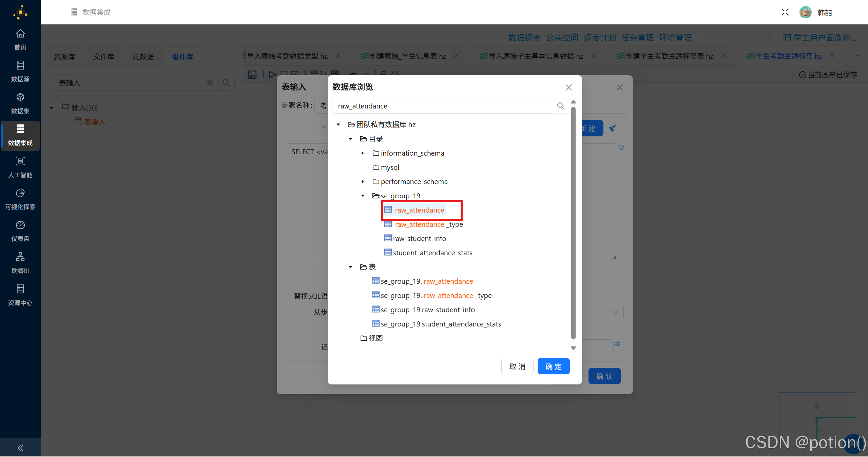Select the mysql folder
The image size is (868, 457).
point(386,167)
